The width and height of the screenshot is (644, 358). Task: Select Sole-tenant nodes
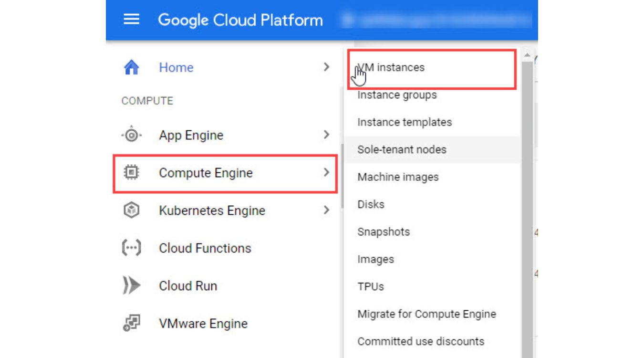click(432, 149)
